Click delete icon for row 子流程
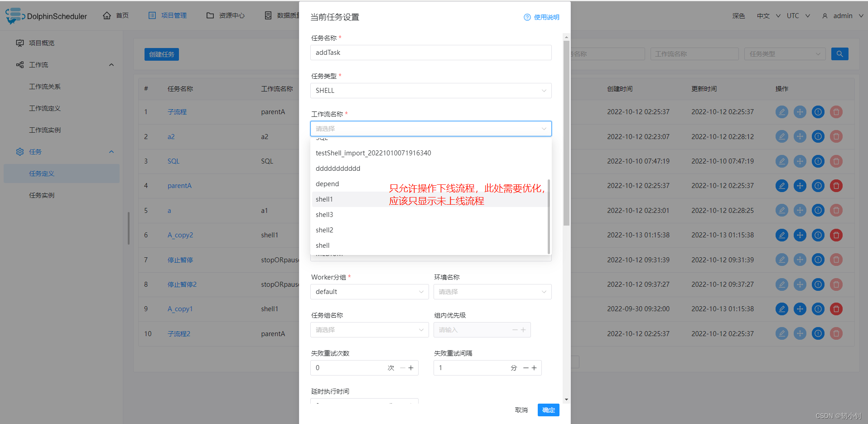The image size is (868, 424). [x=836, y=112]
